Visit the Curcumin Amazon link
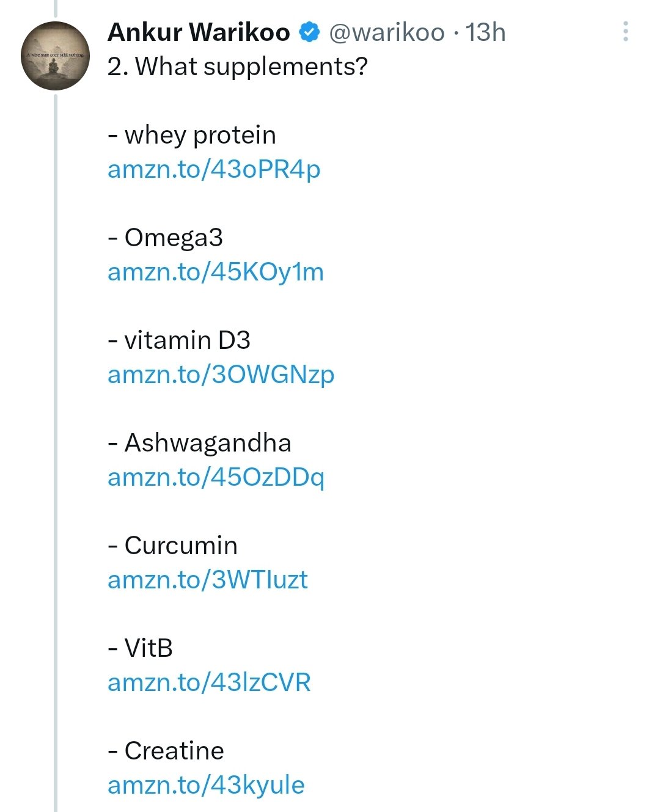The height and width of the screenshot is (812, 660). click(x=207, y=580)
